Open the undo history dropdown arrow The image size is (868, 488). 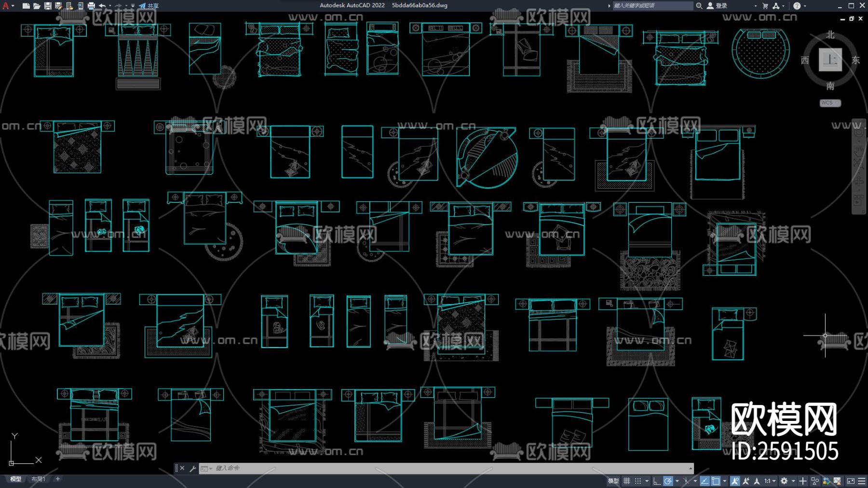(110, 6)
